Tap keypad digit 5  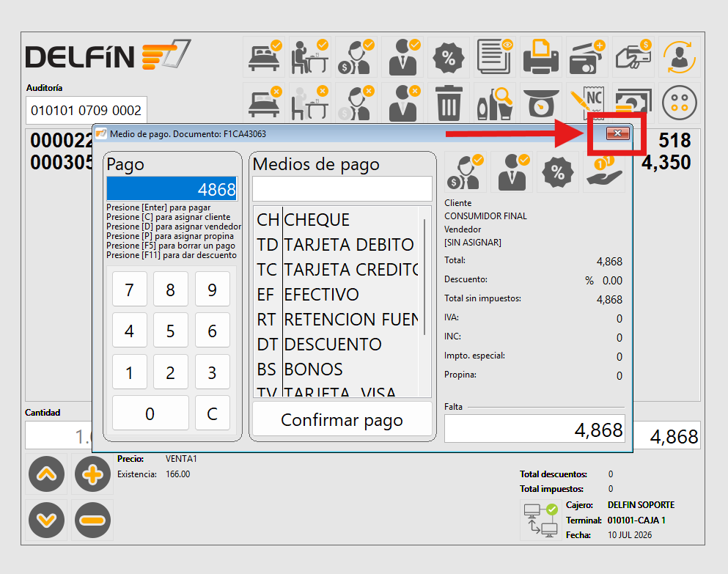pos(170,330)
